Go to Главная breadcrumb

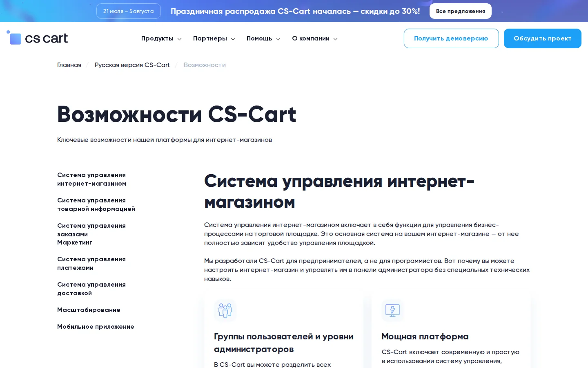(69, 65)
